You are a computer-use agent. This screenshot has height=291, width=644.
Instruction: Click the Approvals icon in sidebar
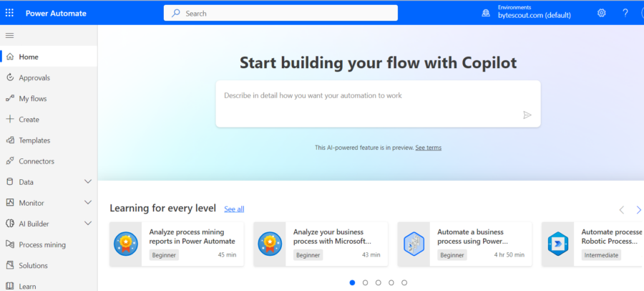[x=10, y=77]
